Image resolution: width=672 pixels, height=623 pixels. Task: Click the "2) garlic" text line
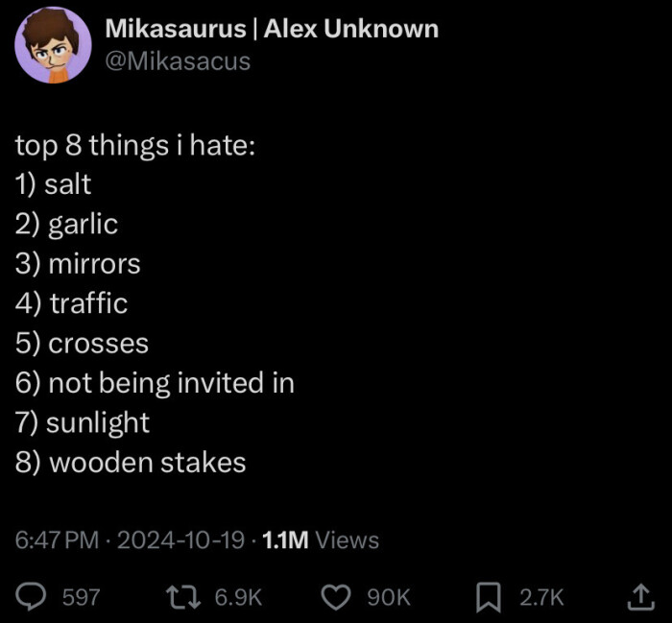pyautogui.click(x=66, y=225)
